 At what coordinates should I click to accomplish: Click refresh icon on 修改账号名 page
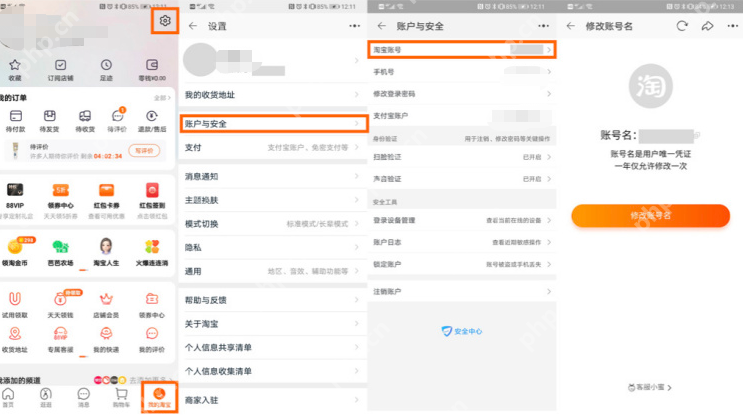pyautogui.click(x=682, y=25)
